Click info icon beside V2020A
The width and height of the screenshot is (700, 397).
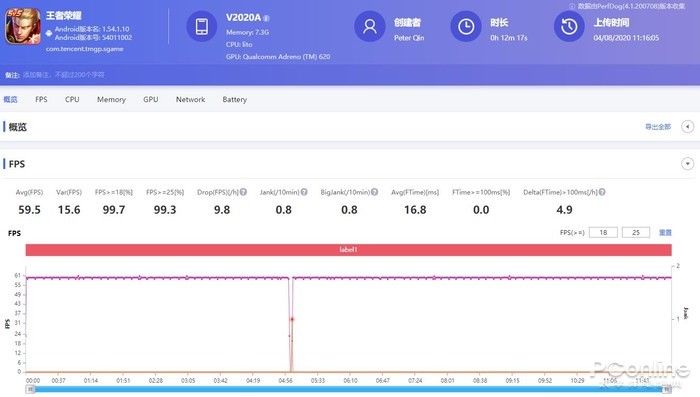tap(267, 18)
